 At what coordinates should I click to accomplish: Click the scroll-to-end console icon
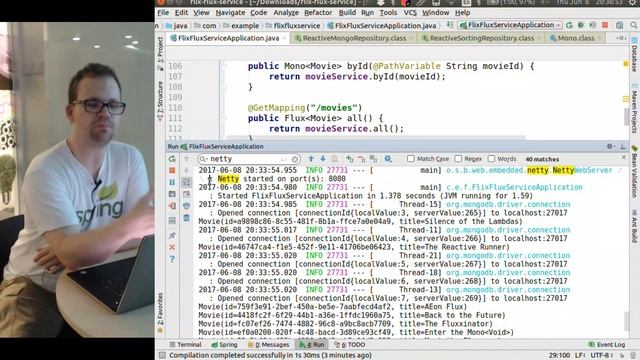(187, 194)
